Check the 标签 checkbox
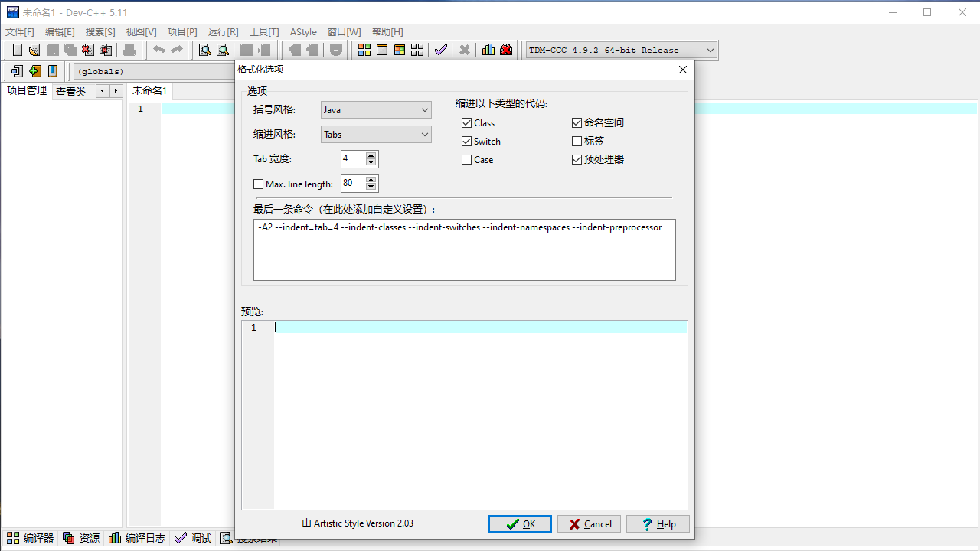 [577, 141]
